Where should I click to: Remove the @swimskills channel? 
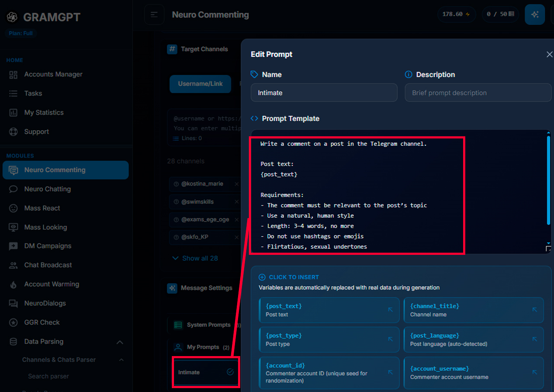[x=236, y=202]
